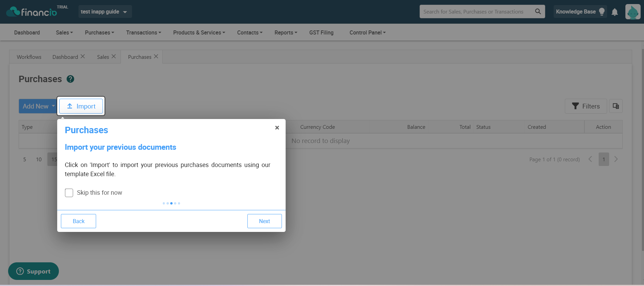This screenshot has height=286, width=644.
Task: Expand the Transactions menu
Action: 143,32
